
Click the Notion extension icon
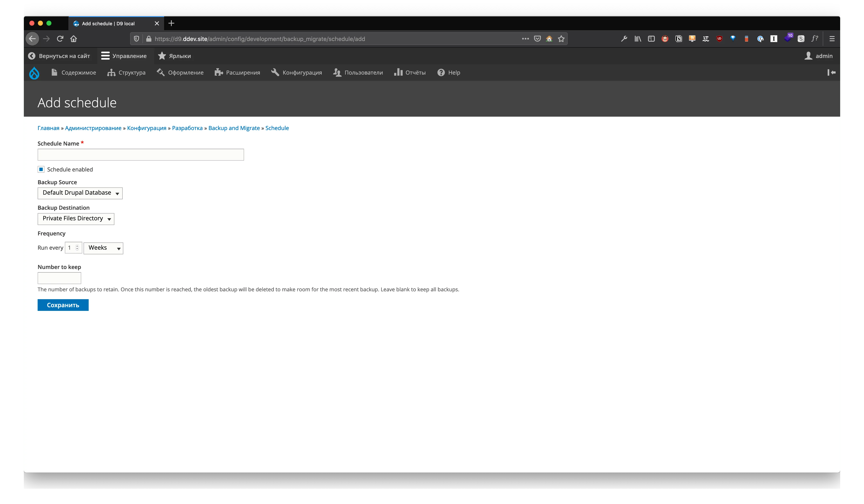679,39
